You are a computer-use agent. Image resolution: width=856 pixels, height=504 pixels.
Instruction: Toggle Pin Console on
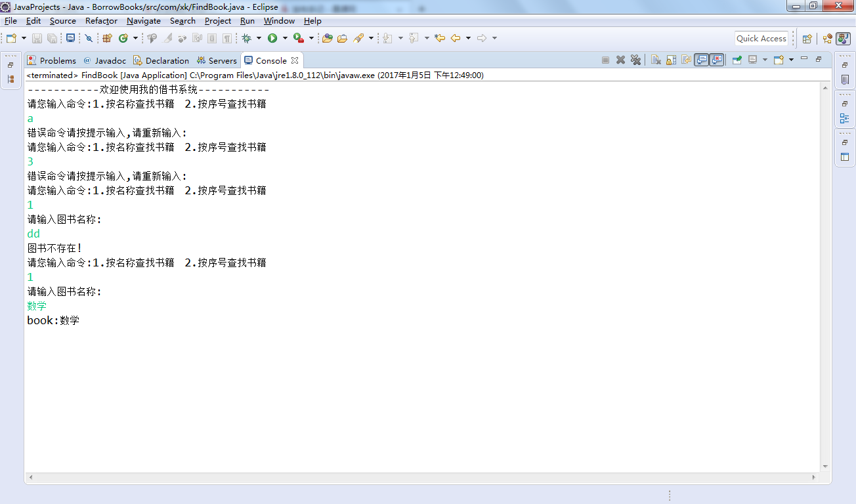[737, 59]
